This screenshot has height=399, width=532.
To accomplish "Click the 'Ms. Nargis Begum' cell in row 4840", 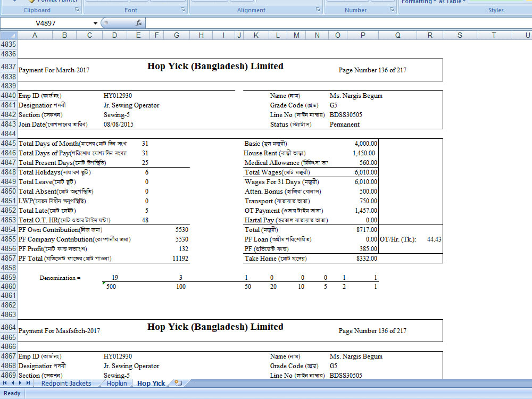I will [x=356, y=96].
